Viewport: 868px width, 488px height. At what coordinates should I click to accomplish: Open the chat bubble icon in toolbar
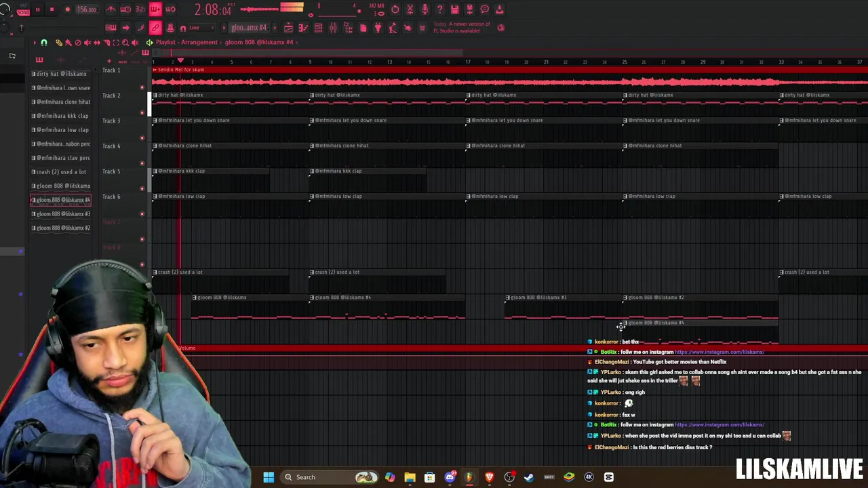pyautogui.click(x=484, y=9)
